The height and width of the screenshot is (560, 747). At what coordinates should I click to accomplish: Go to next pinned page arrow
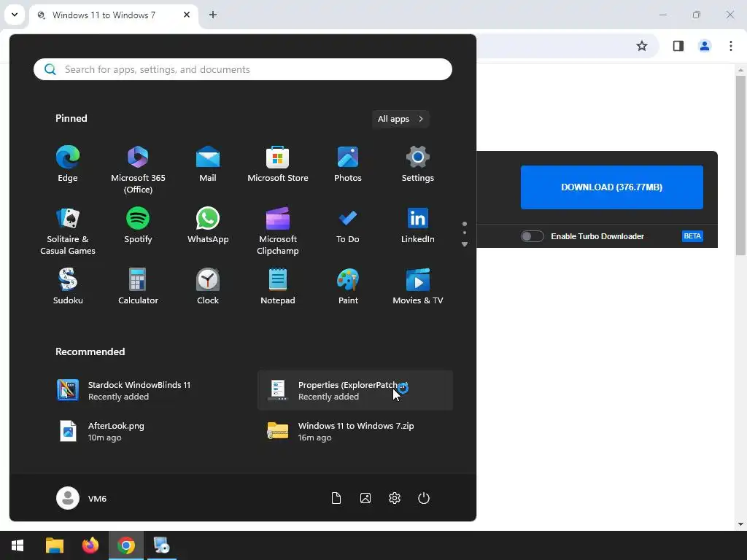tap(465, 244)
